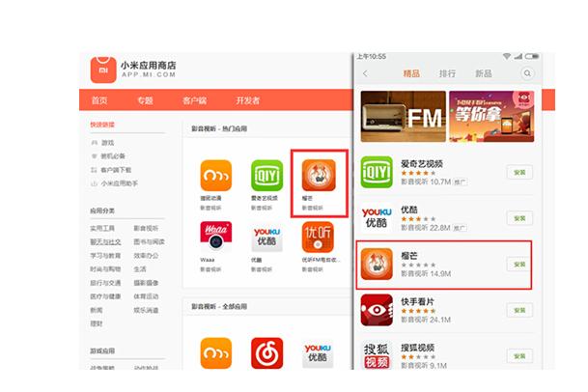Click the 爱奇艺视频 title in phone list
This screenshot has width=588, height=392.
tap(422, 163)
